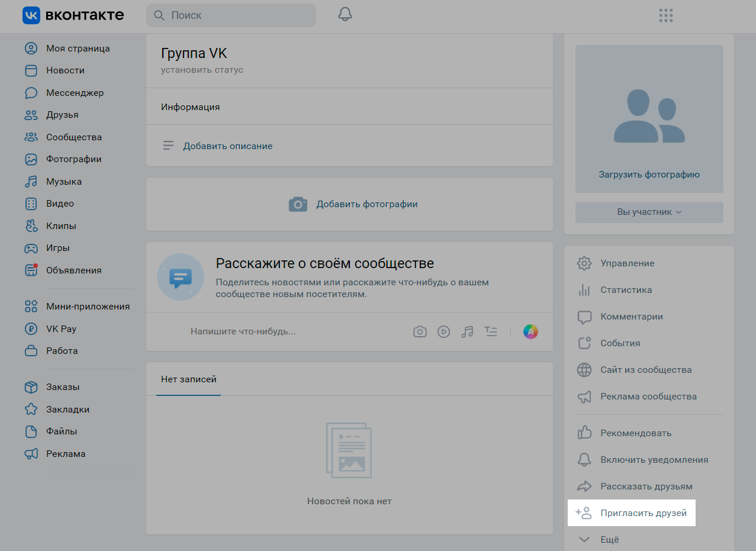Click Загрузить фотографию on avatar

(x=649, y=175)
